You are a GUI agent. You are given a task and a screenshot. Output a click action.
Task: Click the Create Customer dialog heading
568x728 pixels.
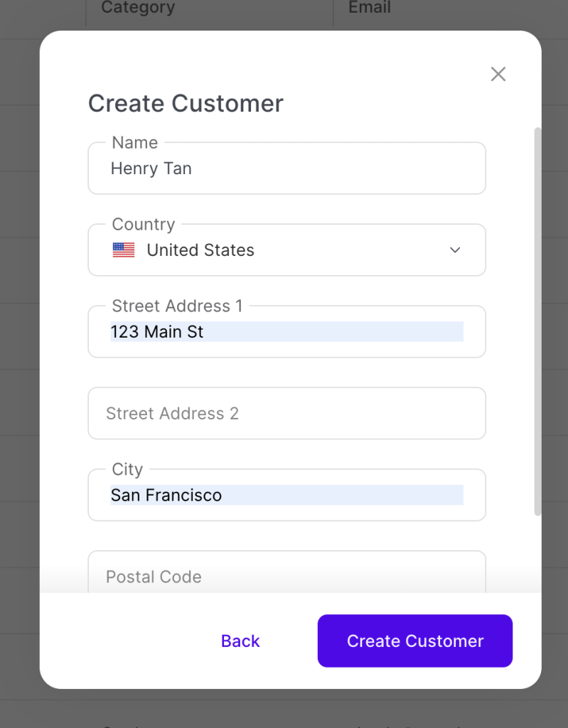pos(186,104)
